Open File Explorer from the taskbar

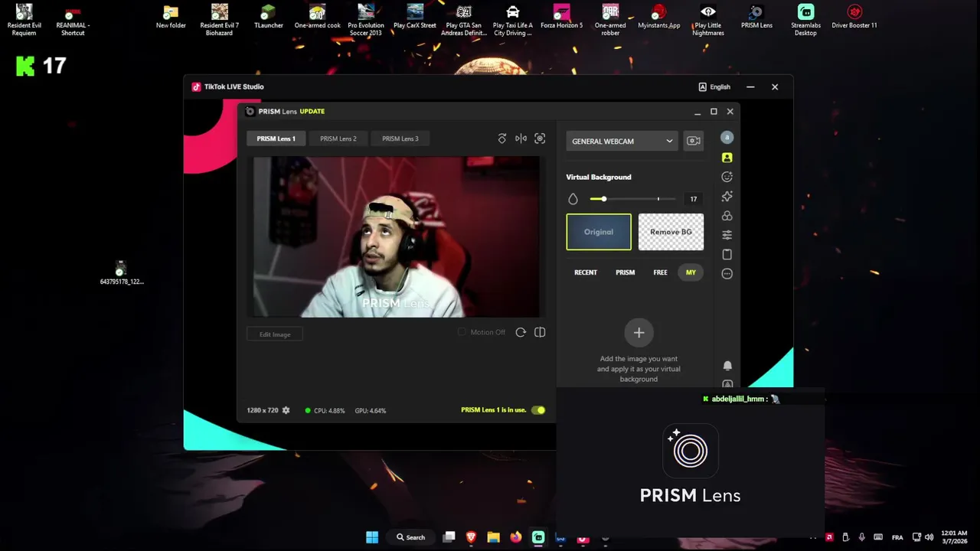[x=493, y=537]
